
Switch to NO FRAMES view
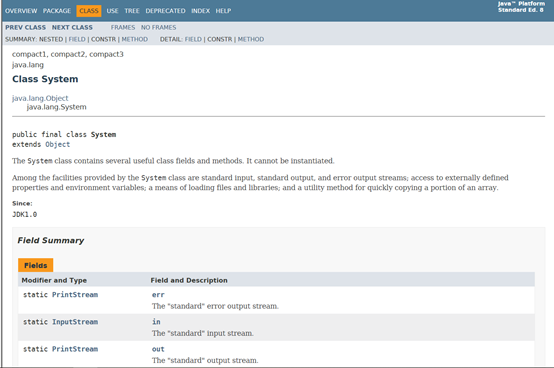[x=158, y=28]
